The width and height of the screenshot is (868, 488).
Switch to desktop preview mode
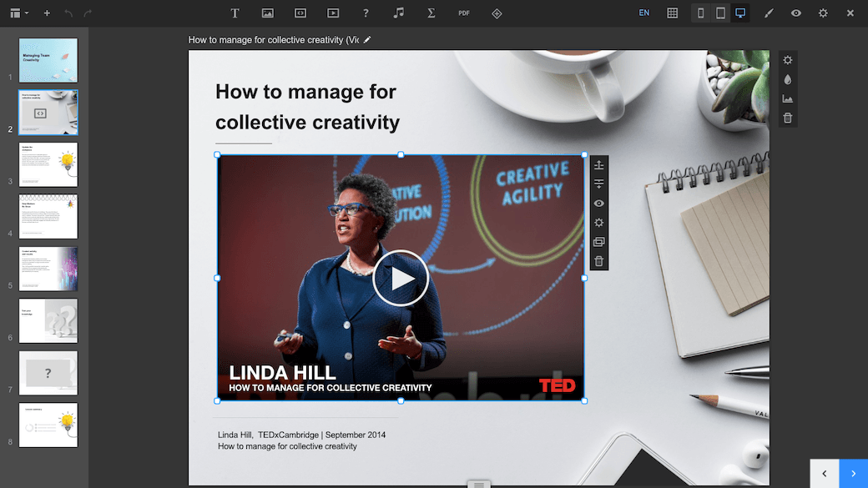tap(740, 13)
